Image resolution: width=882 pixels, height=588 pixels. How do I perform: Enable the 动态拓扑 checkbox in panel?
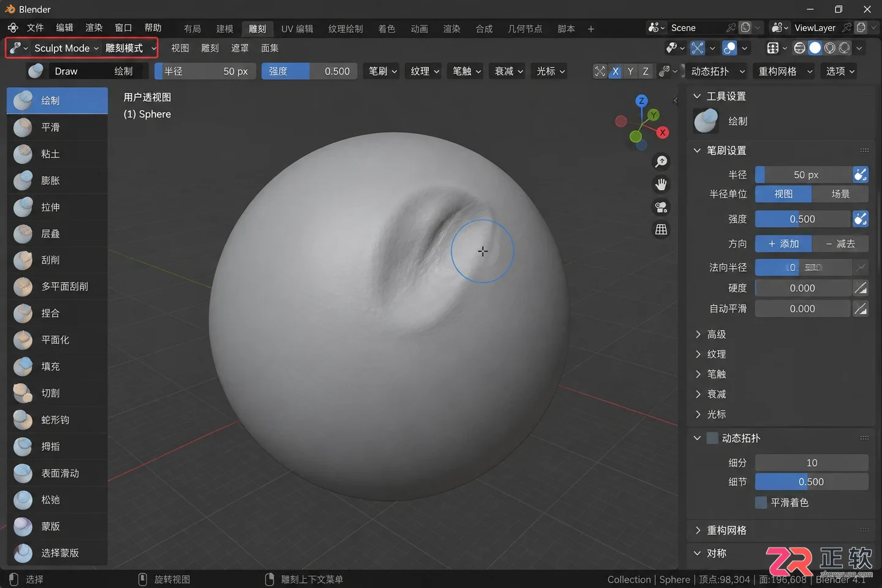tap(712, 438)
